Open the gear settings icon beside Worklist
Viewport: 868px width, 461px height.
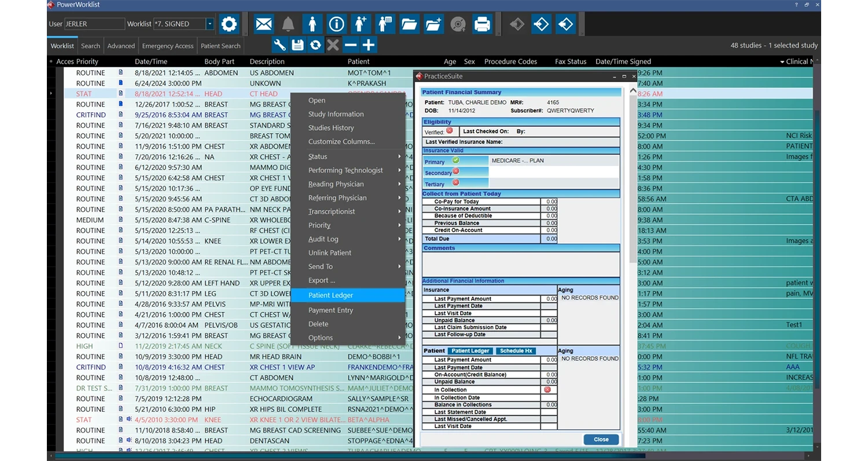tap(229, 24)
